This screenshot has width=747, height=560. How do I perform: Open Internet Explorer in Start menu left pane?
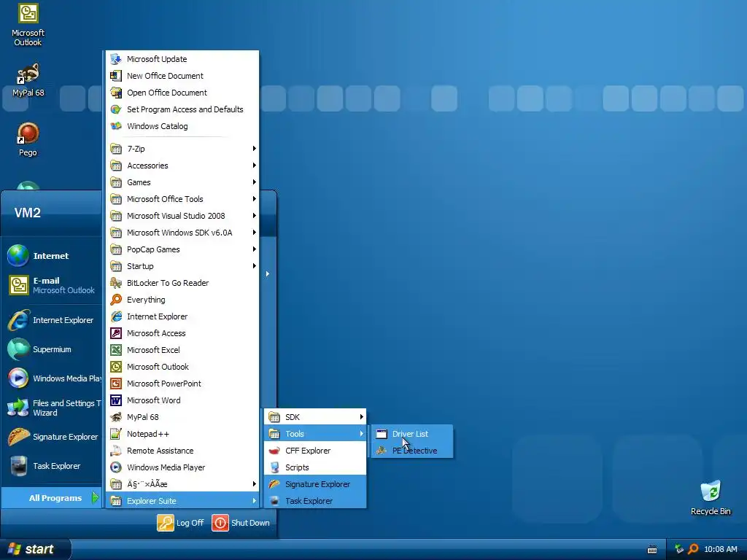52,320
